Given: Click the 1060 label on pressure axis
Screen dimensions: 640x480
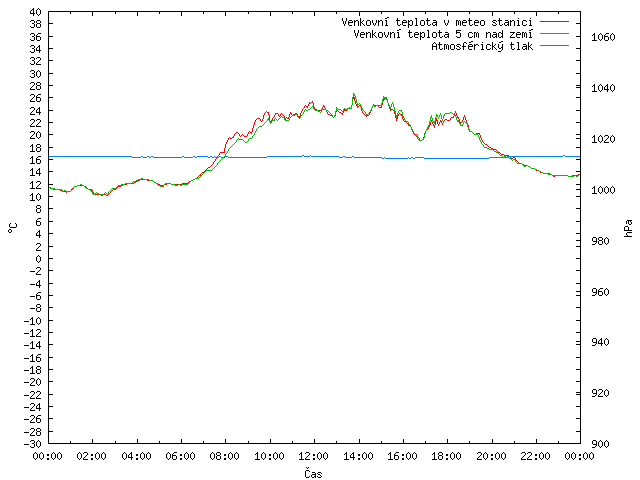Looking at the screenshot, I should click(x=603, y=38).
